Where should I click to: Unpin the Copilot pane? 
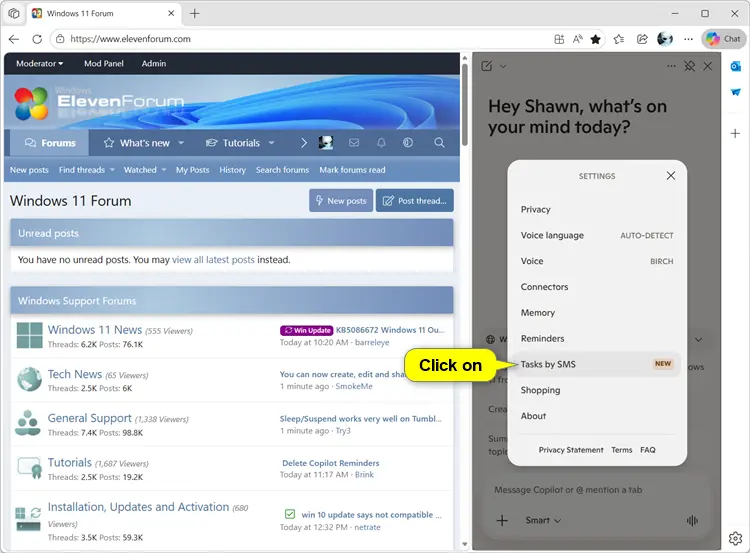(689, 66)
